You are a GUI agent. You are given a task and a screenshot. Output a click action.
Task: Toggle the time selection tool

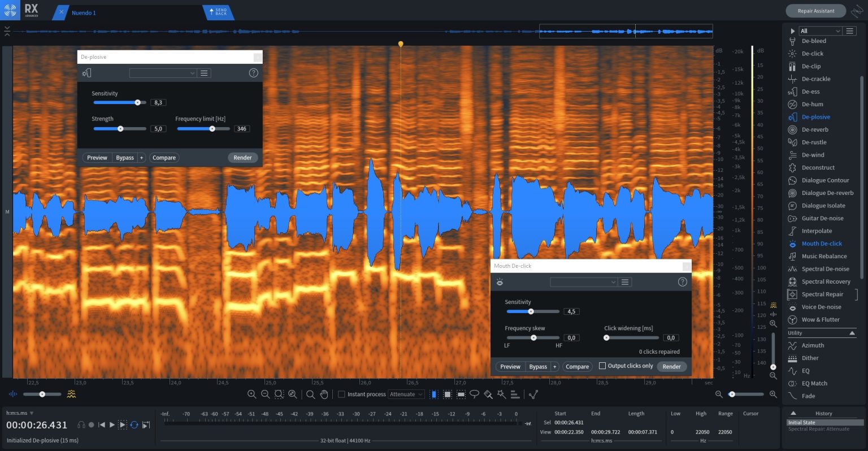click(x=434, y=394)
